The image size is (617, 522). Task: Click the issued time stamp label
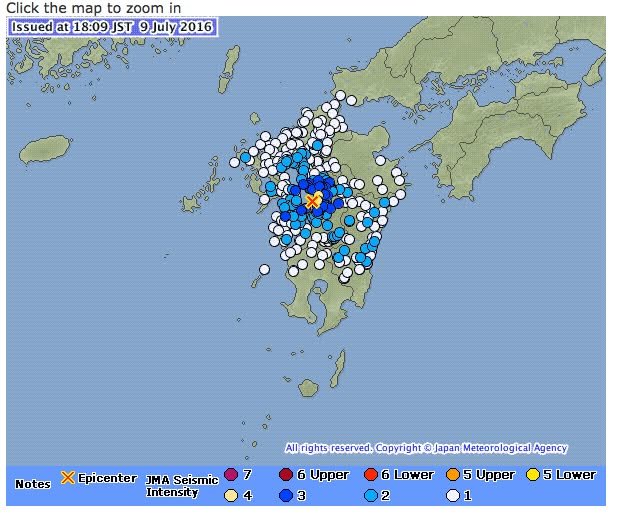point(111,27)
